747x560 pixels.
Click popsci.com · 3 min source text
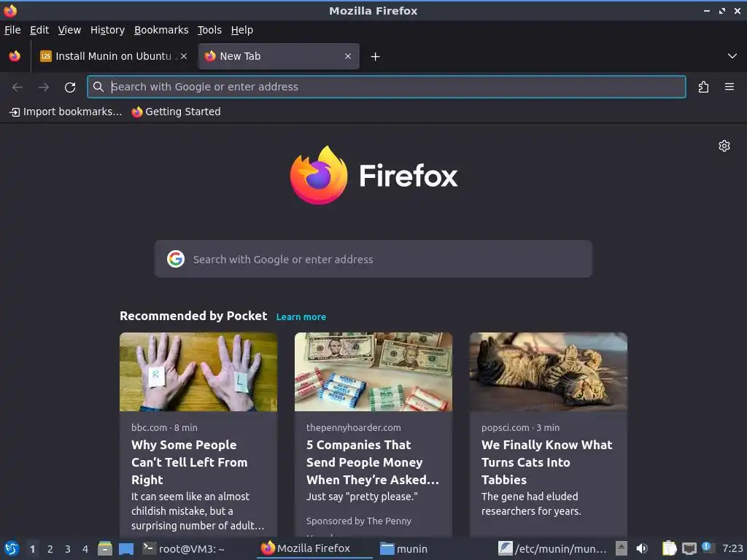pos(520,427)
